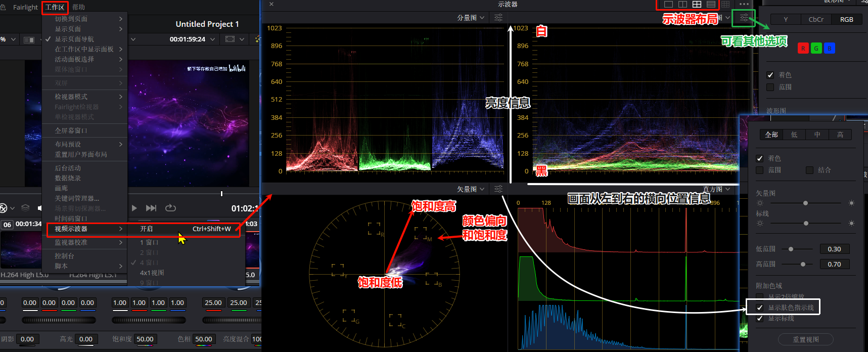Choose 开启 Ctrl+Shift+W submenu item
This screenshot has height=352, width=868.
point(186,229)
